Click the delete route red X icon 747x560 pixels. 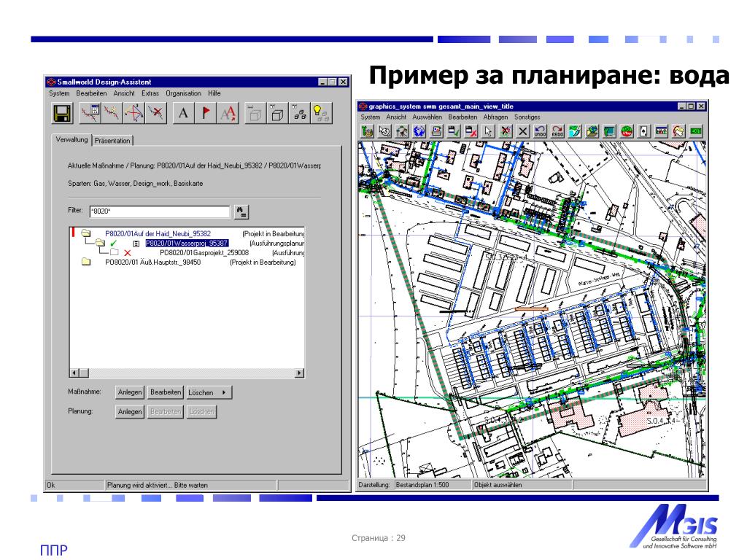pyautogui.click(x=156, y=113)
